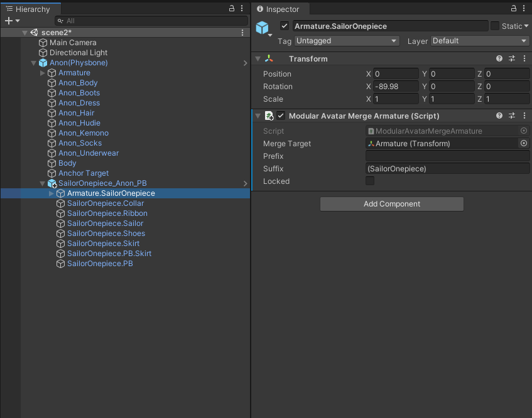Collapse the Anon(Physbone) hierarchy node
Screen dimensions: 532x418
pyautogui.click(x=33, y=63)
